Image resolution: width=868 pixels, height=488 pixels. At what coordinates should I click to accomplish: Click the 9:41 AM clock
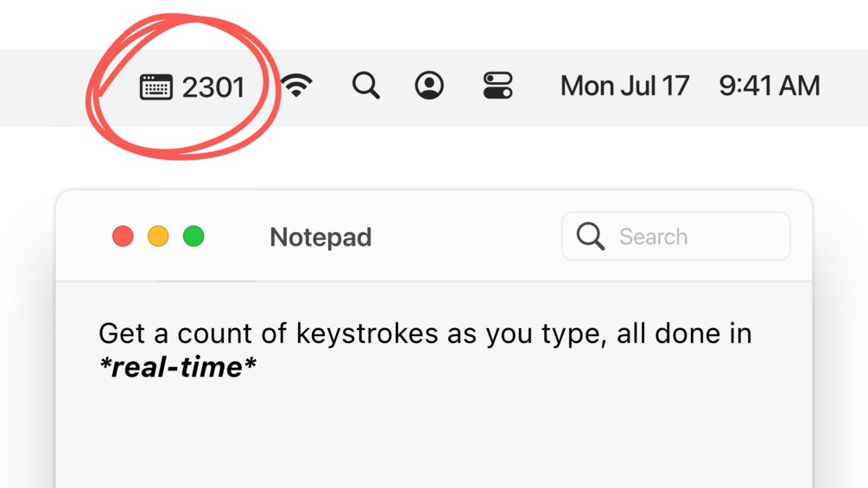click(769, 86)
